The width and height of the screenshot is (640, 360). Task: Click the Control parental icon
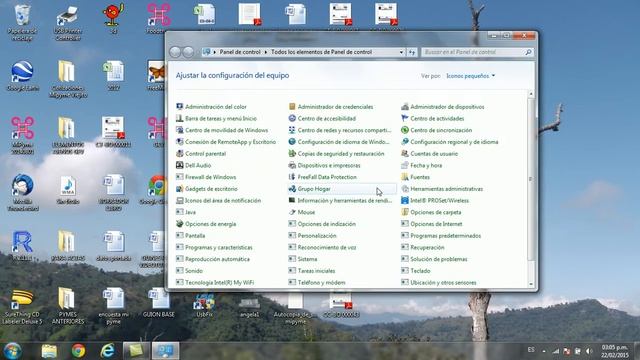(180, 153)
